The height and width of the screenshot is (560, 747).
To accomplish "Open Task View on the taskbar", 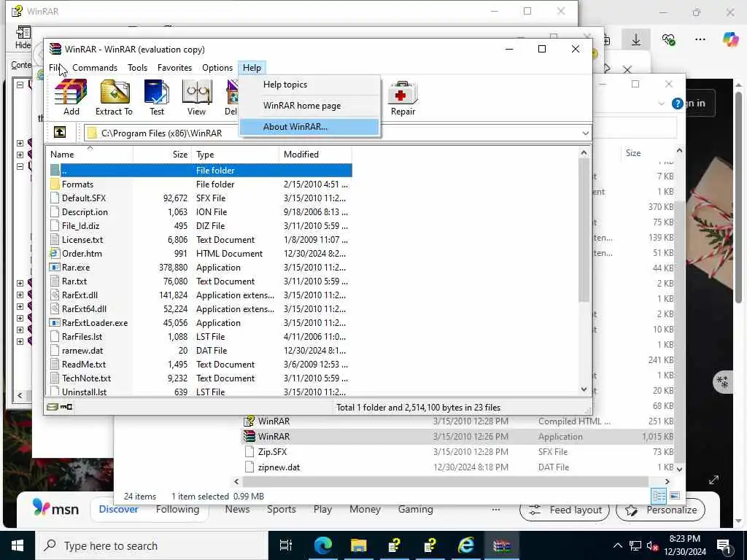I will click(x=286, y=545).
